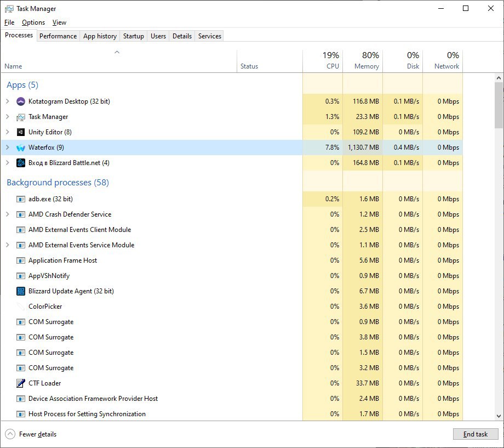Image resolution: width=504 pixels, height=448 pixels.
Task: Click the scrollbar down arrow
Action: coord(499,416)
